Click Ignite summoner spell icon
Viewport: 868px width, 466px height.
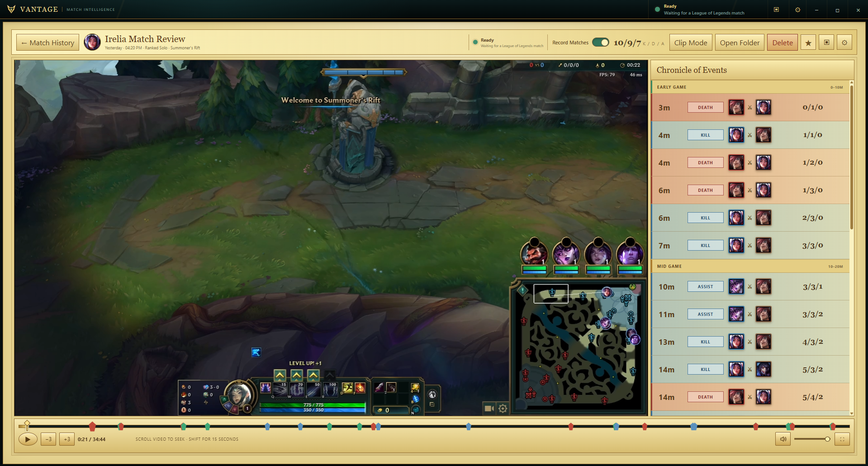[360, 388]
